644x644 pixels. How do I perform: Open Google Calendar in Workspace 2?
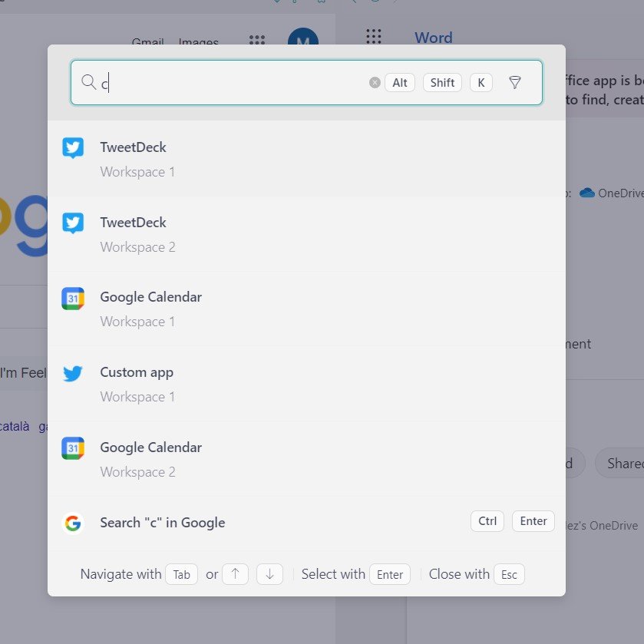pyautogui.click(x=306, y=459)
